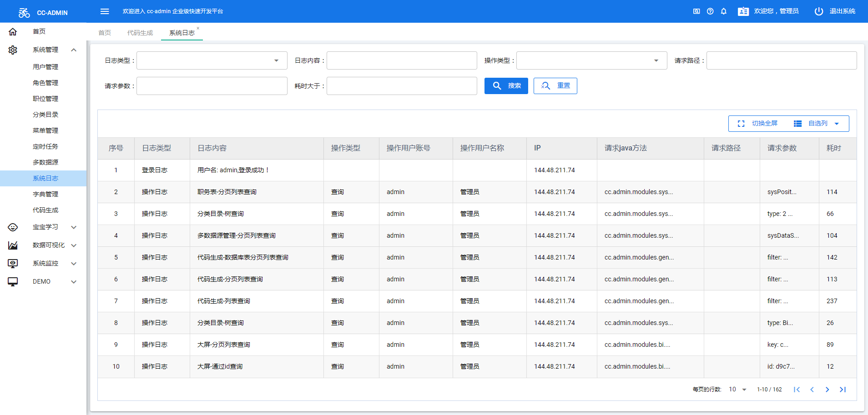868x415 pixels.
Task: Click the 日志内容 input field
Action: pyautogui.click(x=402, y=60)
